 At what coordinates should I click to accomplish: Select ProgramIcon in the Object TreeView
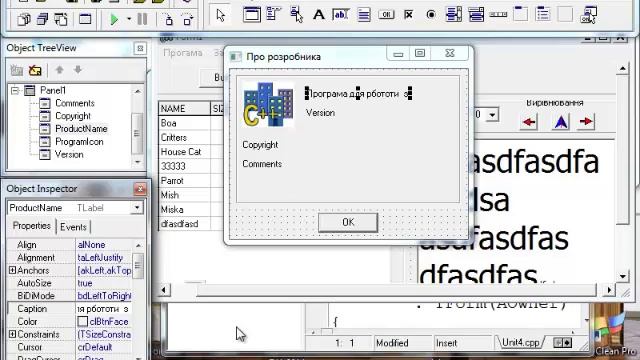coord(79,142)
